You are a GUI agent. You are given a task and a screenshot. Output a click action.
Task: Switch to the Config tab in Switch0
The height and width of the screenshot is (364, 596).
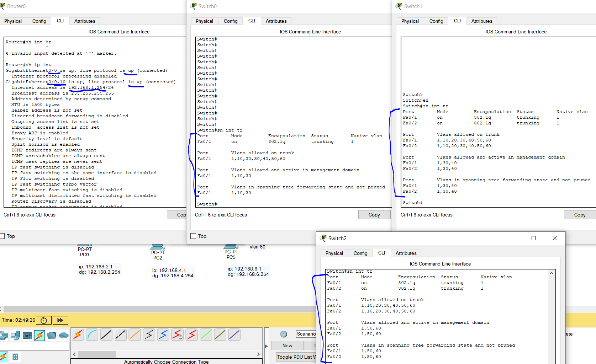(x=231, y=21)
